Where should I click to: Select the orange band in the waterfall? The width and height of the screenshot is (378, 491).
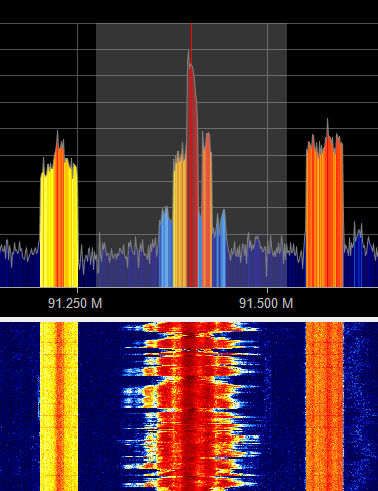click(x=324, y=406)
